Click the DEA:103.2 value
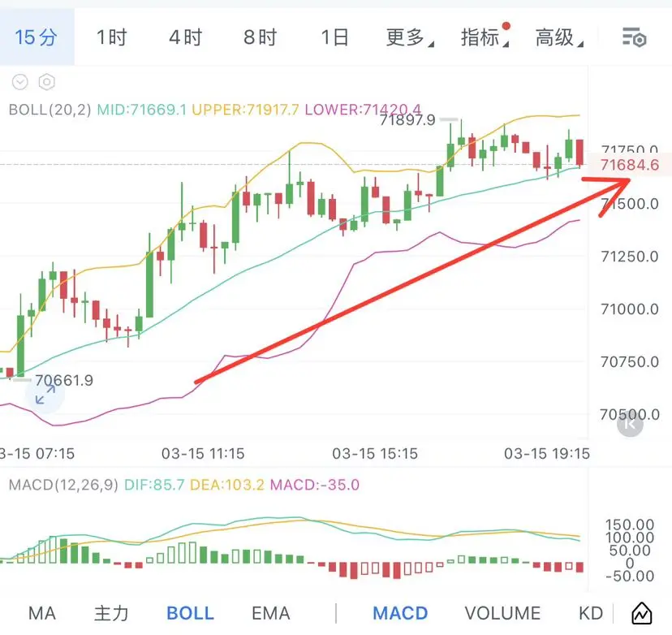Image resolution: width=672 pixels, height=635 pixels. [227, 485]
